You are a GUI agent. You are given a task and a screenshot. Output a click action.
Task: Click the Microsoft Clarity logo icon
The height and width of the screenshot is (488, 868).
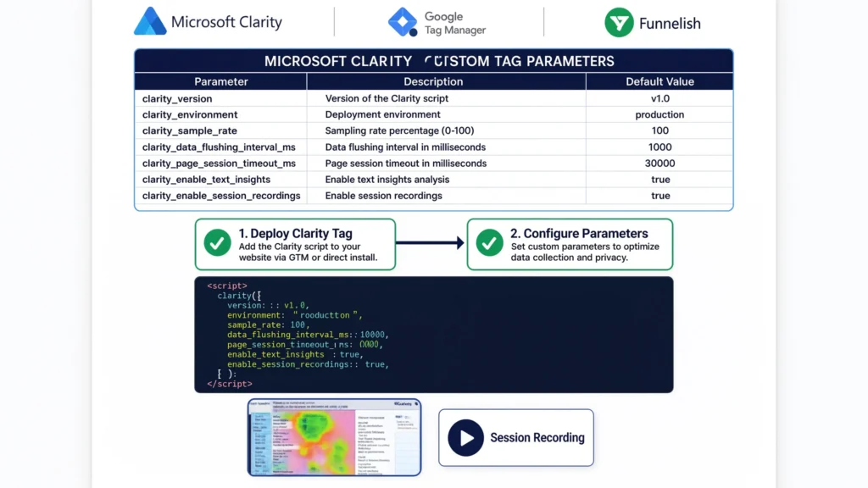[x=150, y=21]
